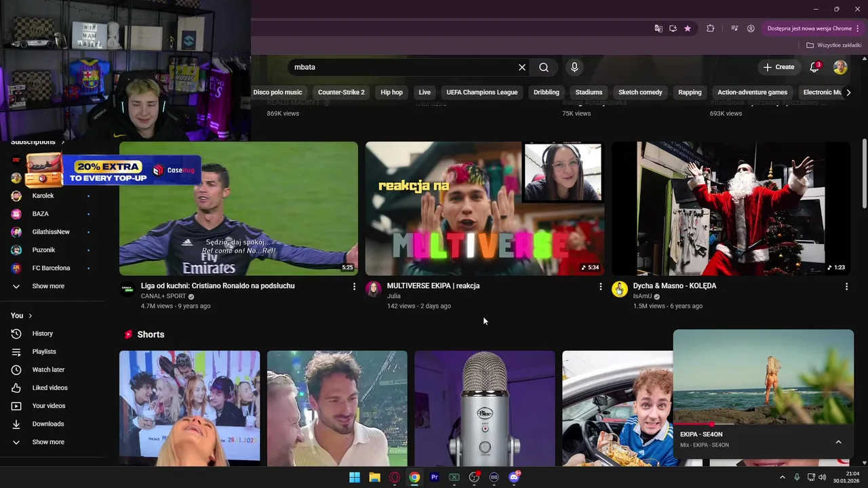Open the Chrome profile icon

(x=751, y=28)
